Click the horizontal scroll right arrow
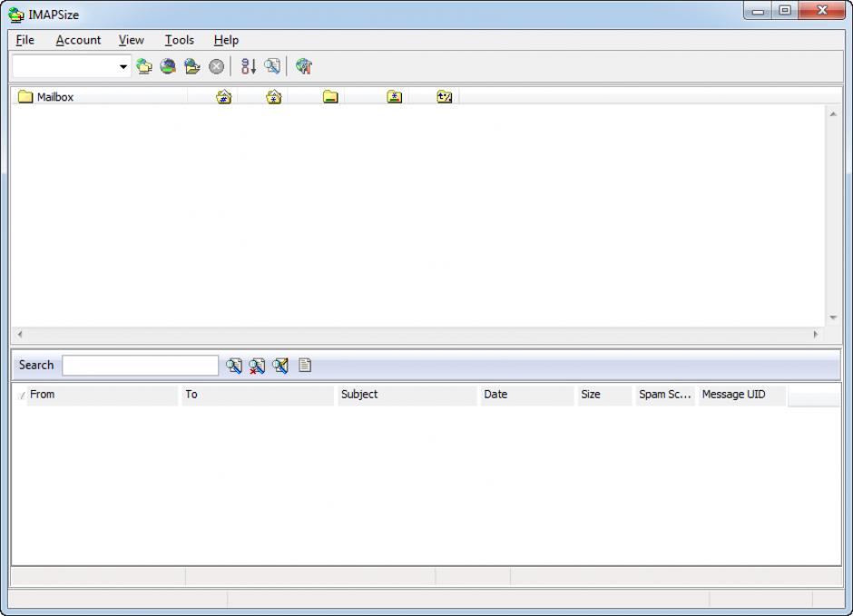Viewport: 853px width, 616px height. 816,335
